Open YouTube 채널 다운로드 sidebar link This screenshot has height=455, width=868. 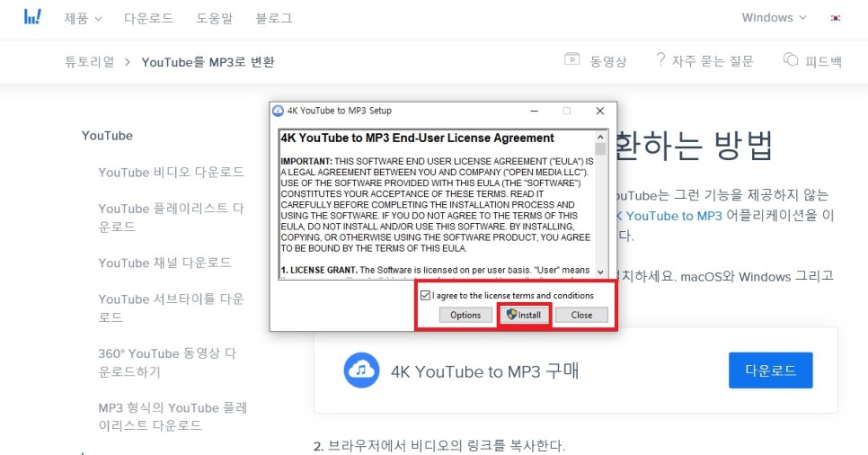pyautogui.click(x=165, y=263)
